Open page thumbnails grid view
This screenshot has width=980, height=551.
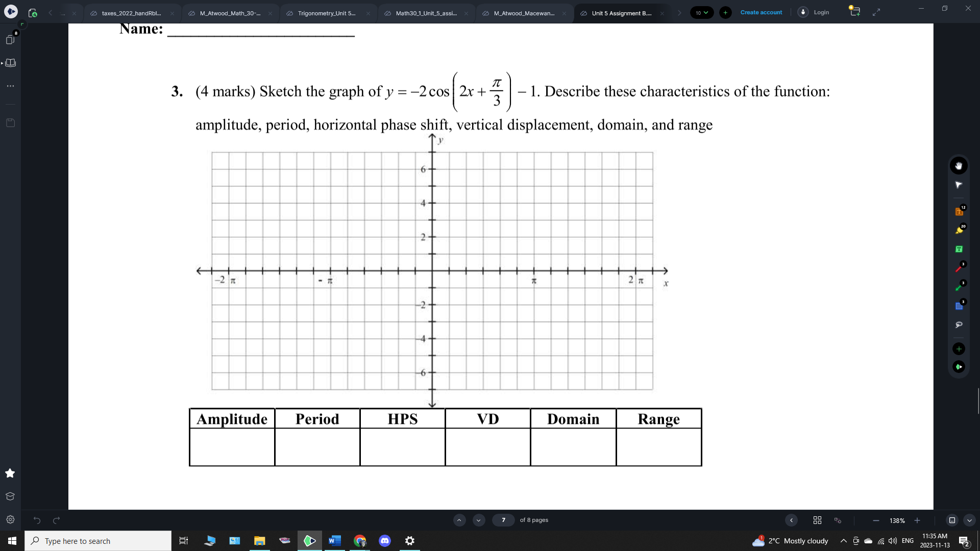pyautogui.click(x=817, y=520)
